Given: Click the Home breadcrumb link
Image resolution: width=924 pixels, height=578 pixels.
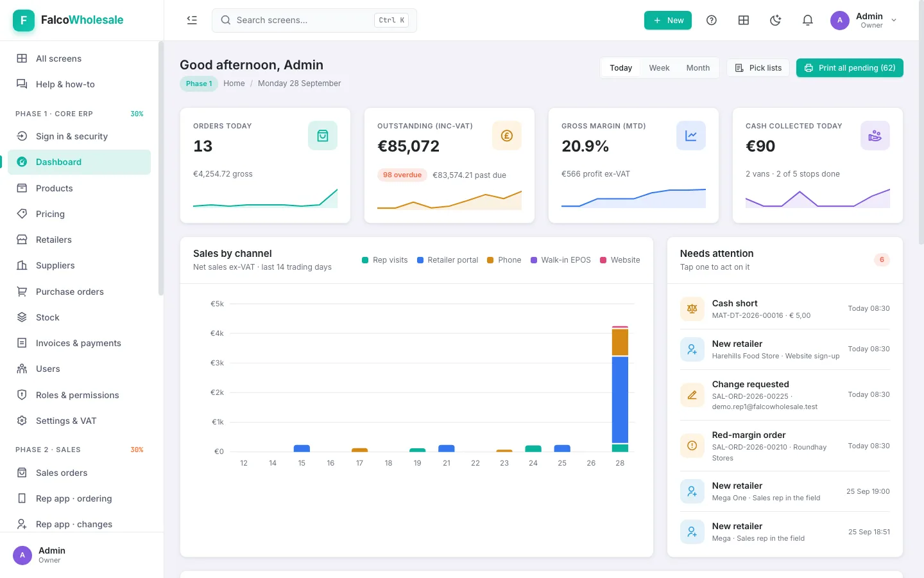Looking at the screenshot, I should pyautogui.click(x=234, y=83).
